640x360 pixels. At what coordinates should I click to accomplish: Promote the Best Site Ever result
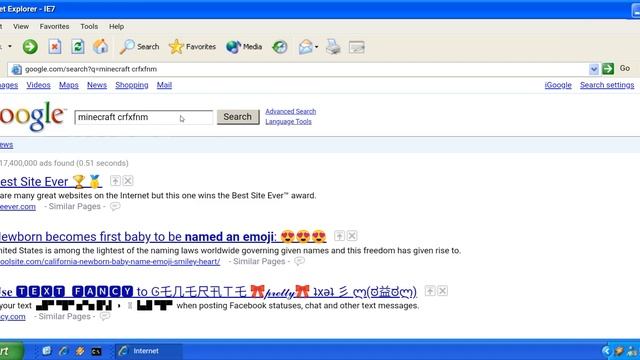[x=116, y=181]
